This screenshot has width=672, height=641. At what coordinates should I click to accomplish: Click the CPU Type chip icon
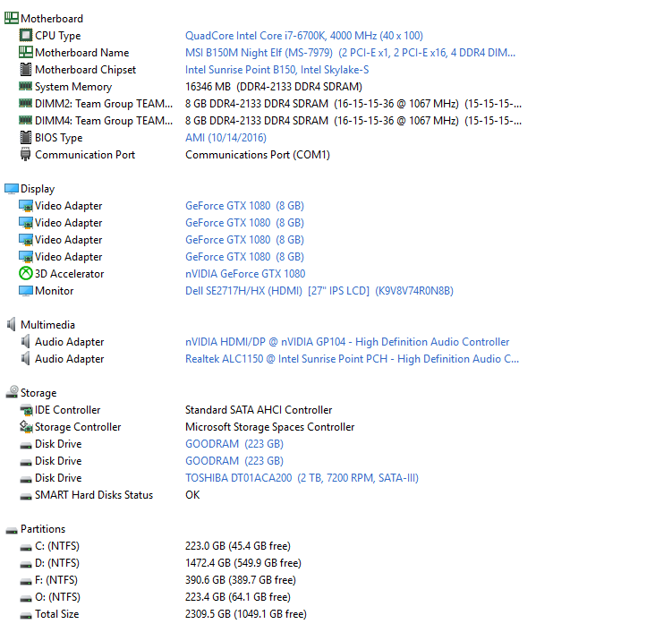pos(26,35)
